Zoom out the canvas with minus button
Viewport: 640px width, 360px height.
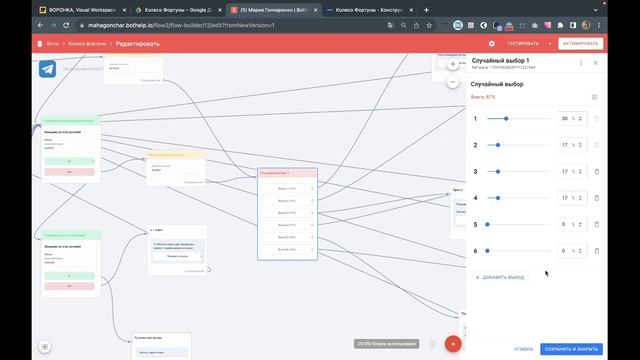click(452, 82)
